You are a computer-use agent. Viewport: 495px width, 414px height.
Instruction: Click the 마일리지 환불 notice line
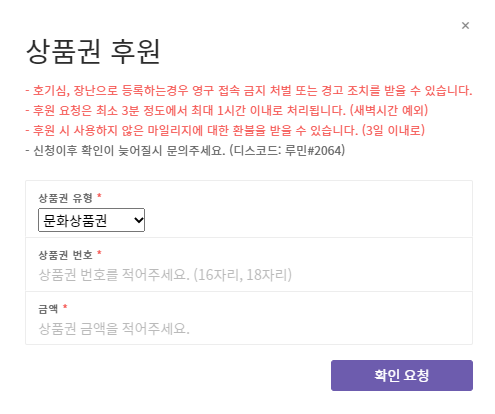225,130
